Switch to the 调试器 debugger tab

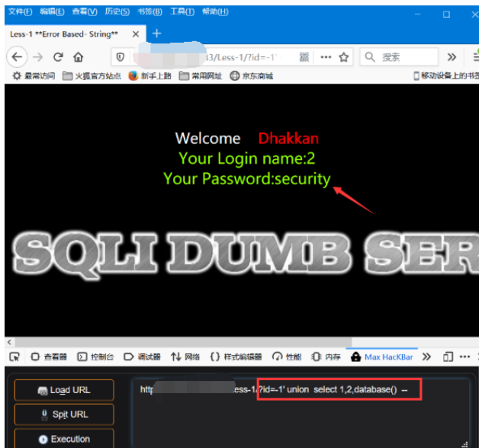pos(142,357)
